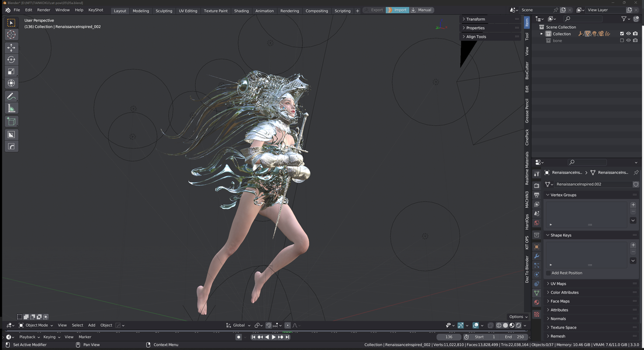Open the View Layer properties tab
The height and width of the screenshot is (350, 644).
537,204
